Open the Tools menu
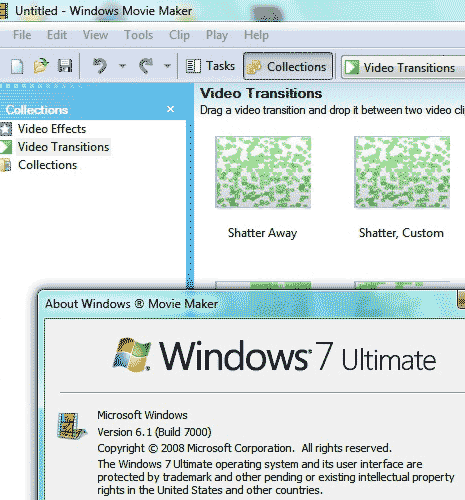 (x=139, y=35)
